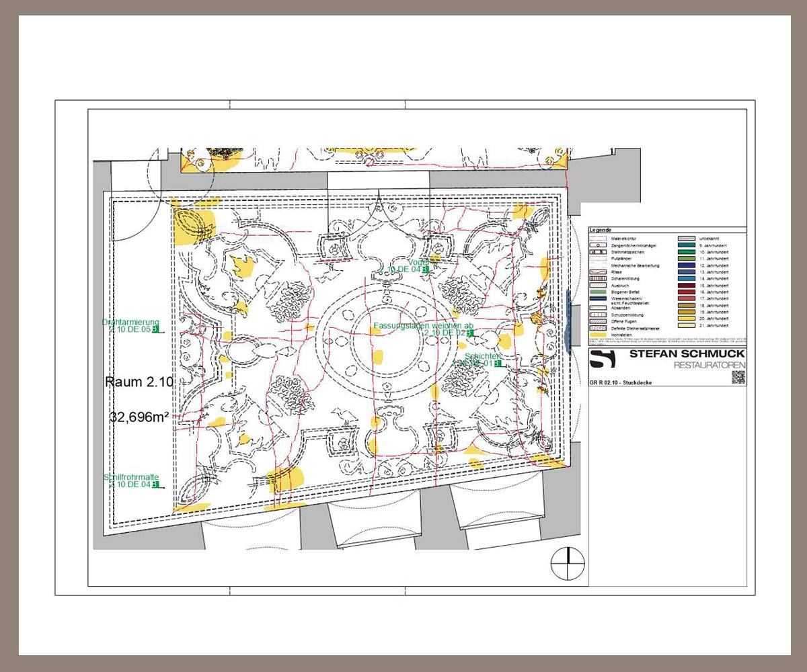Click the Stefan Schmuck S-shaped logo
This screenshot has height=672, width=807.
pos(601,359)
